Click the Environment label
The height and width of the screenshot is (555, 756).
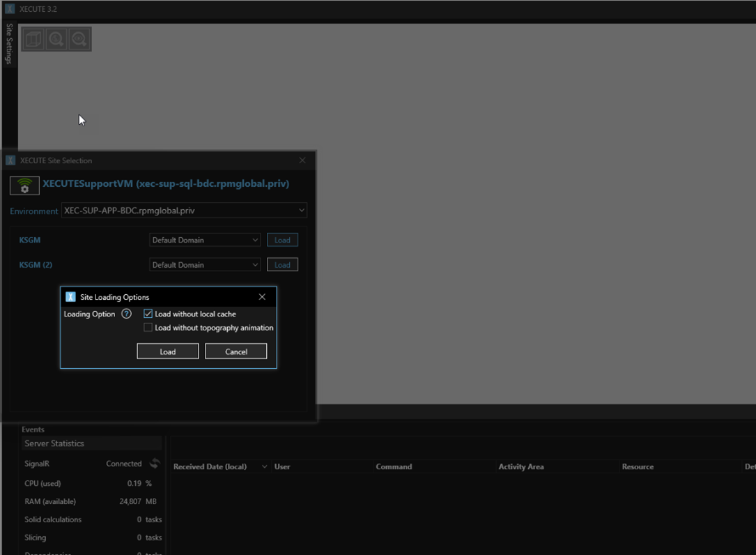pyautogui.click(x=33, y=211)
